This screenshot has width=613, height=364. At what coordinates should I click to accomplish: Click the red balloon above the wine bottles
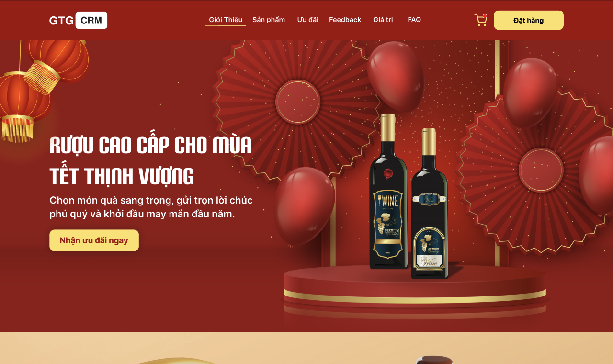click(396, 69)
